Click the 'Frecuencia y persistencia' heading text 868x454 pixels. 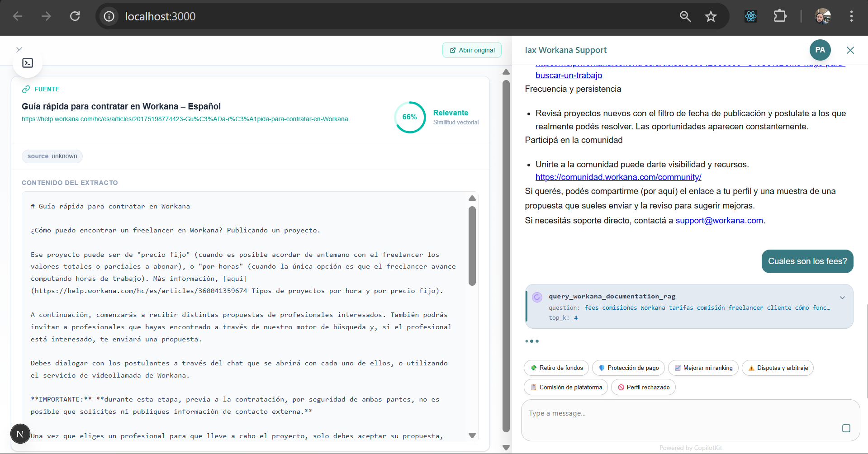pos(573,89)
